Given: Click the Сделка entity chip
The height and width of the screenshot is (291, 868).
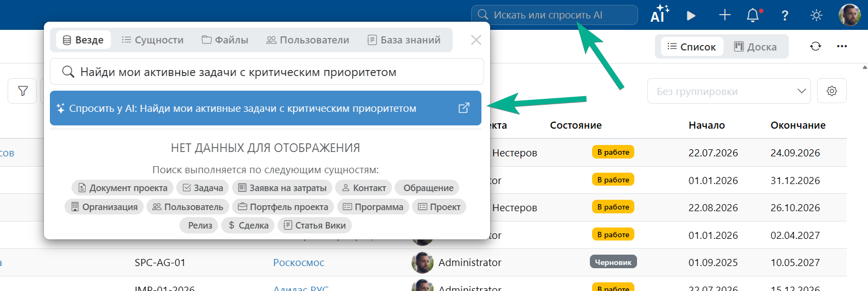Looking at the screenshot, I should (x=248, y=225).
